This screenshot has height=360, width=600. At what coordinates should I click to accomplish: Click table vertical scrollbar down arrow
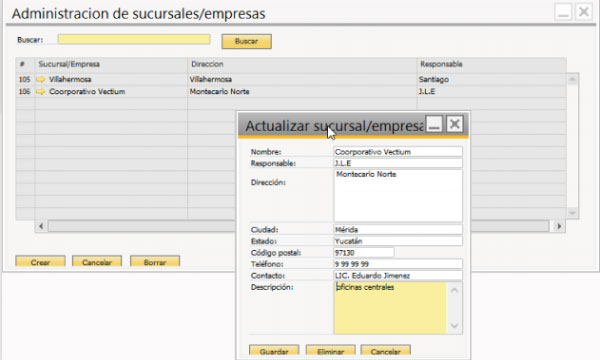pyautogui.click(x=572, y=213)
